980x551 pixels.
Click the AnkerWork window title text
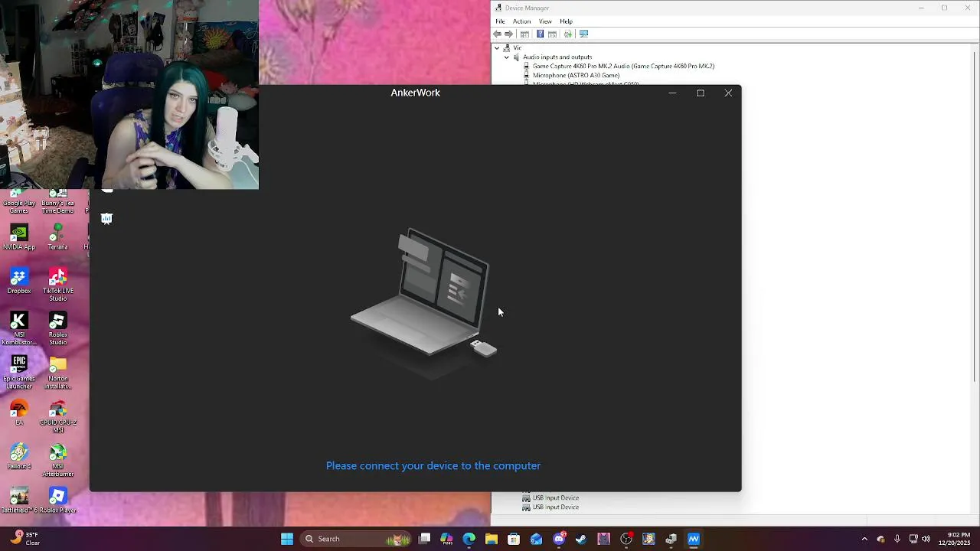(415, 93)
